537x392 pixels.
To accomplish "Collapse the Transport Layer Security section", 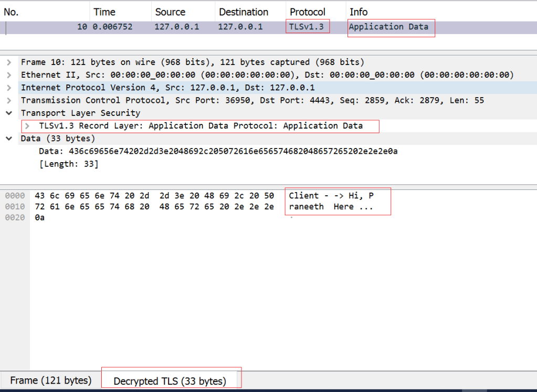I will [9, 113].
